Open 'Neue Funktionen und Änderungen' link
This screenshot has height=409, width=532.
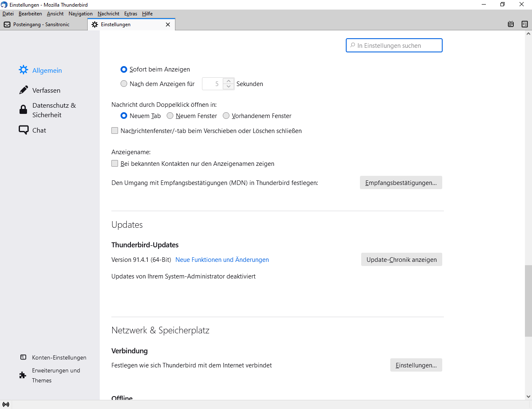pyautogui.click(x=222, y=259)
